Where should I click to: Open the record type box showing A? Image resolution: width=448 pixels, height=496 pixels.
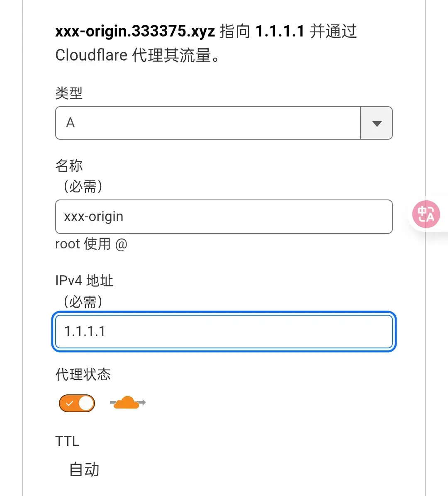pos(224,123)
